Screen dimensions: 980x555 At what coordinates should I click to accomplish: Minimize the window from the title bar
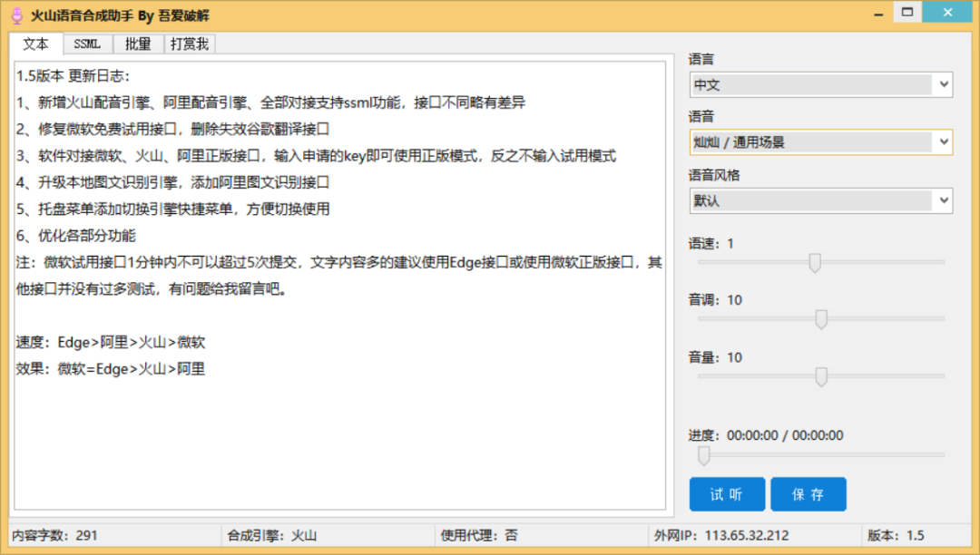tap(877, 12)
